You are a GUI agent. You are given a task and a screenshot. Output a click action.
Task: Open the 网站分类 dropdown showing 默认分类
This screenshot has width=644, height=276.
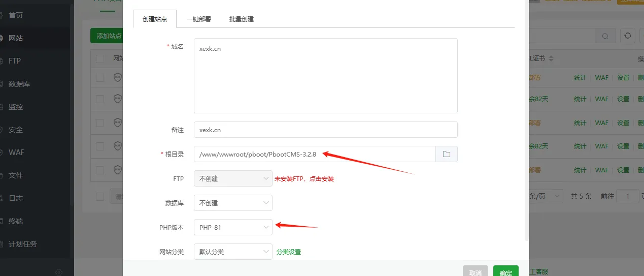tap(233, 252)
